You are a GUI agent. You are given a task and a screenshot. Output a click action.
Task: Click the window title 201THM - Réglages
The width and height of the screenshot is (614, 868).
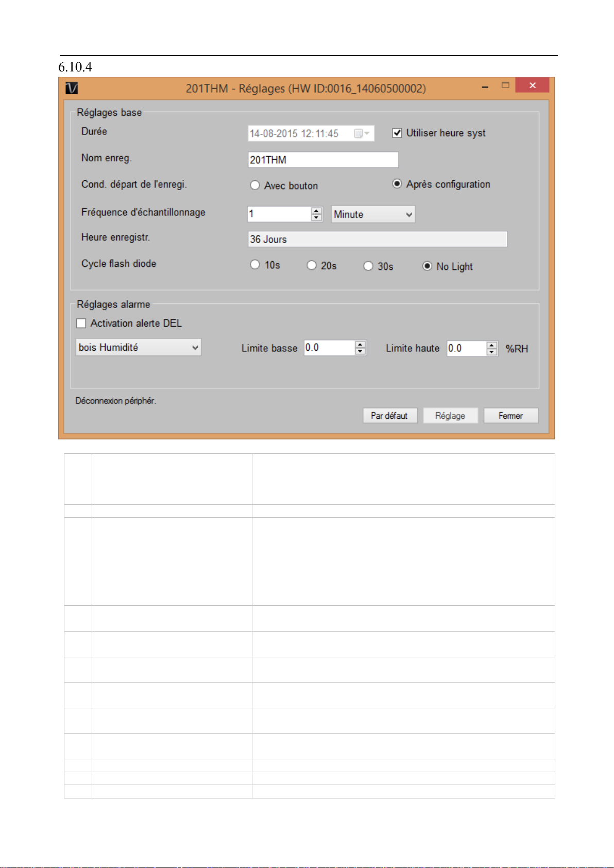tap(306, 89)
